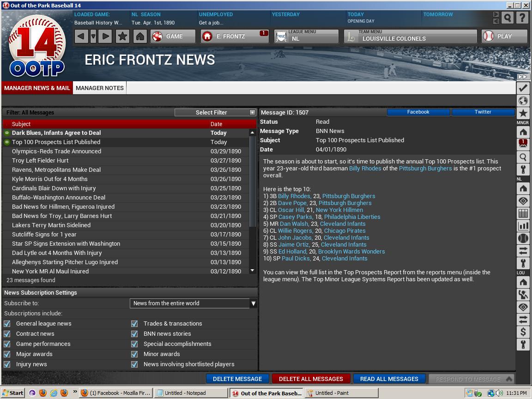Click the back arrow navigation icon

click(x=81, y=36)
